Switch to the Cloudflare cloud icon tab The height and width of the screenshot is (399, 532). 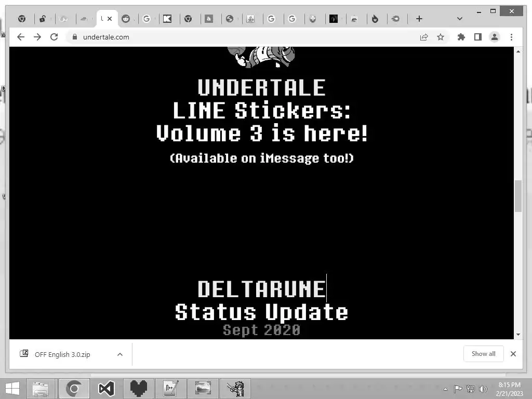coord(84,19)
